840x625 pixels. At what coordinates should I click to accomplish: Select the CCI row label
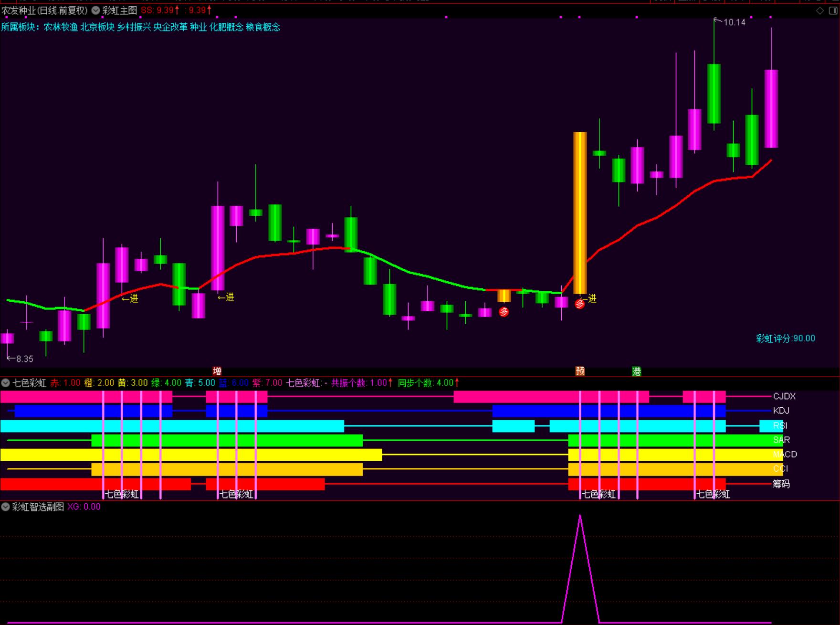(780, 468)
